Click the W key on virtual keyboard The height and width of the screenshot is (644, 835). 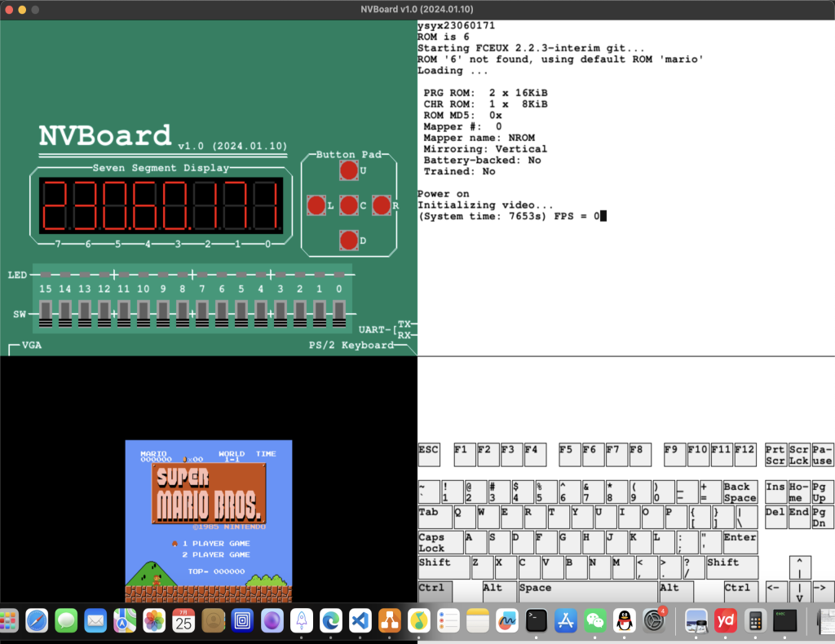(488, 518)
